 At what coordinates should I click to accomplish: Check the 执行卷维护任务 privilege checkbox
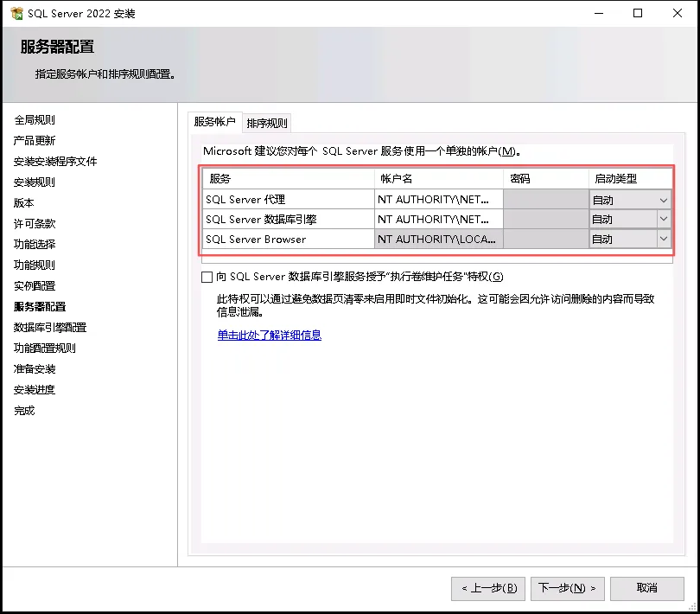[207, 277]
